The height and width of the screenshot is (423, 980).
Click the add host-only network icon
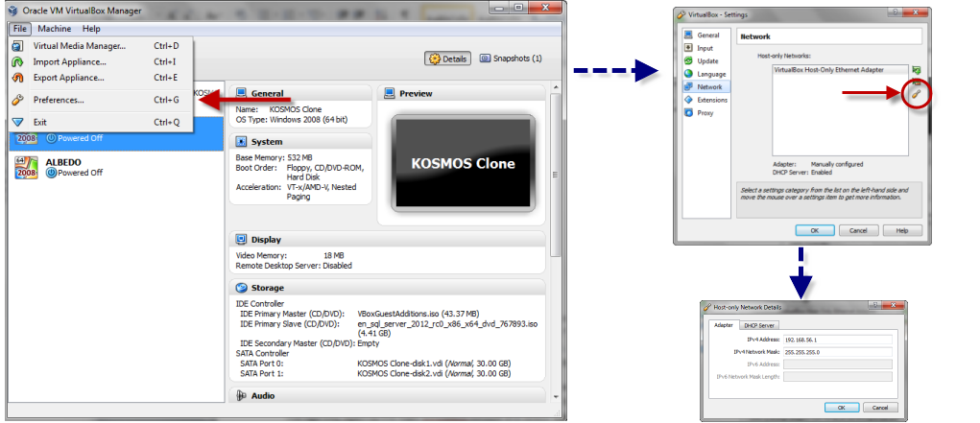[917, 70]
